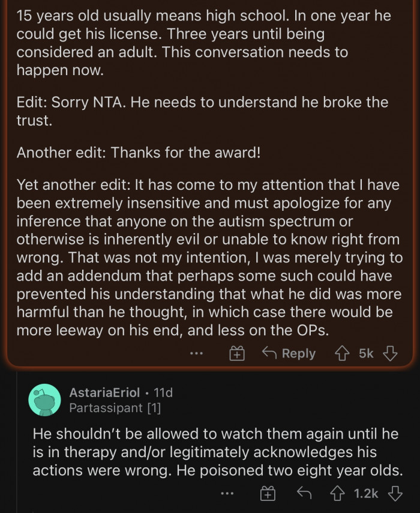Tap the Reply label on the top comment

[300, 353]
